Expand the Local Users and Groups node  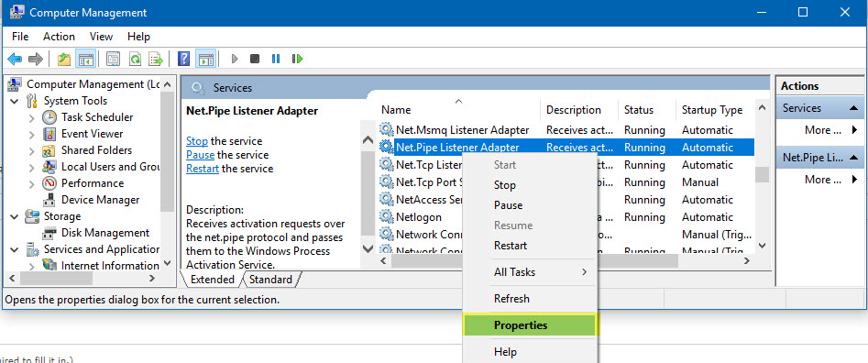(x=32, y=167)
